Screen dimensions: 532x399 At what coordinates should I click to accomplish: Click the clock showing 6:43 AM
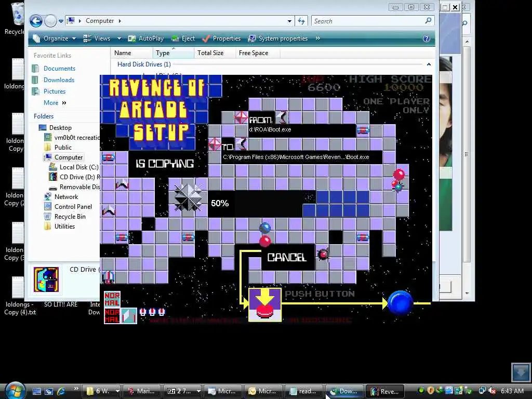coord(512,391)
